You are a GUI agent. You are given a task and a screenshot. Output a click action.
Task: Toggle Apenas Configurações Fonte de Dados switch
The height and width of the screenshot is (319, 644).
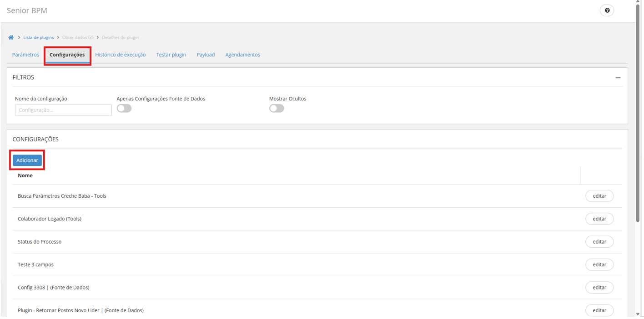[x=124, y=108]
